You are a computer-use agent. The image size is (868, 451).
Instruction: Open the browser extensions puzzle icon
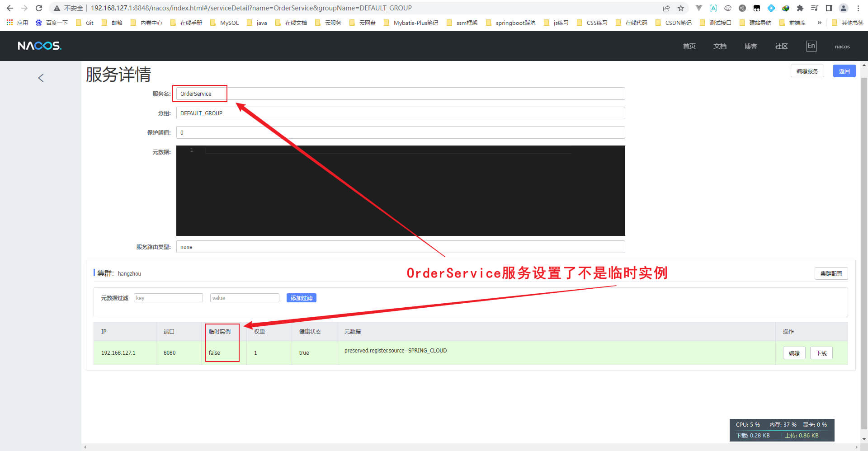(800, 8)
